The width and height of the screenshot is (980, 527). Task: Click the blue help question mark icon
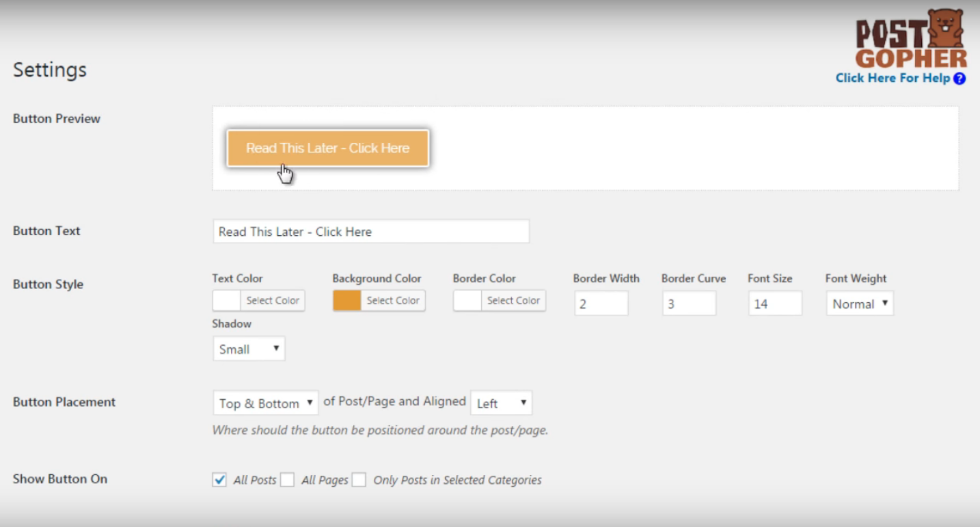(x=959, y=79)
